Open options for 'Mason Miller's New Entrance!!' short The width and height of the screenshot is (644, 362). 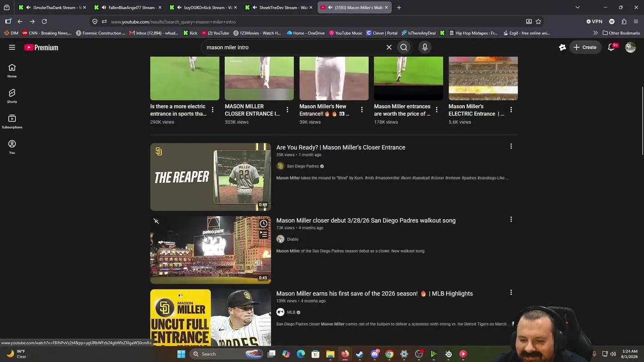tap(362, 110)
